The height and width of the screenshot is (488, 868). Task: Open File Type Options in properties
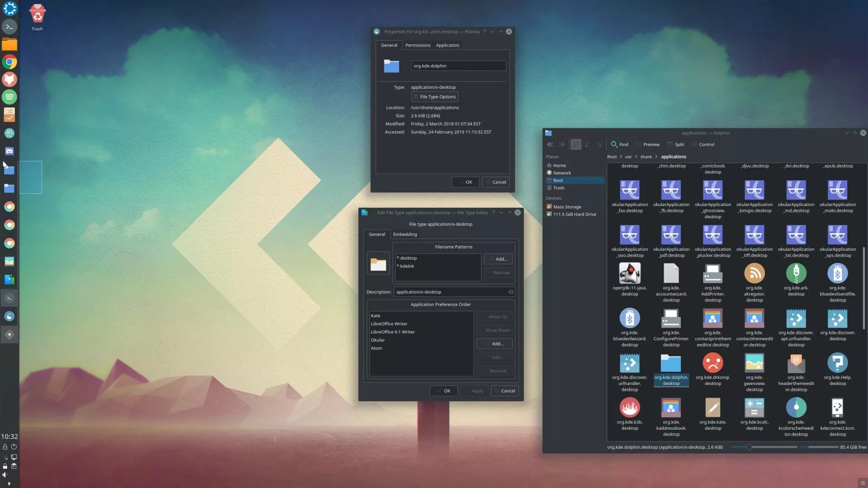[434, 97]
